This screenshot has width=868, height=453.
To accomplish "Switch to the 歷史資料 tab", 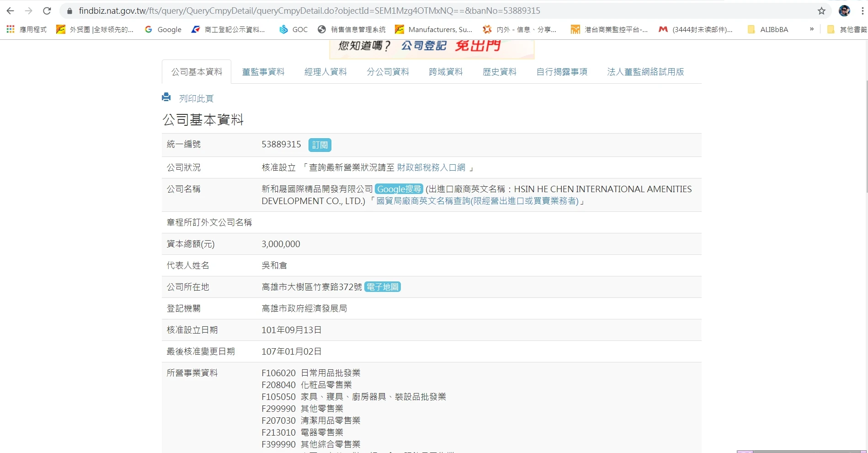I will coord(499,72).
